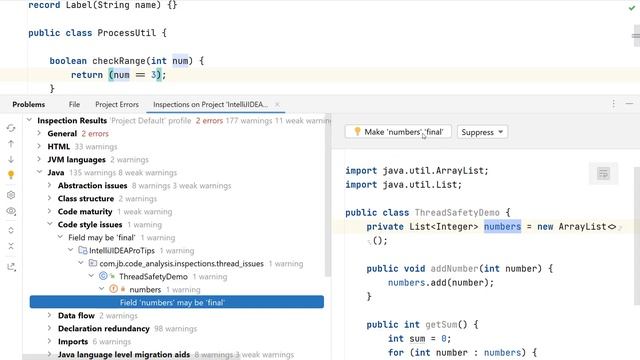This screenshot has height=360, width=640.
Task: Open the three-dot options menu of Problems panel
Action: click(613, 104)
